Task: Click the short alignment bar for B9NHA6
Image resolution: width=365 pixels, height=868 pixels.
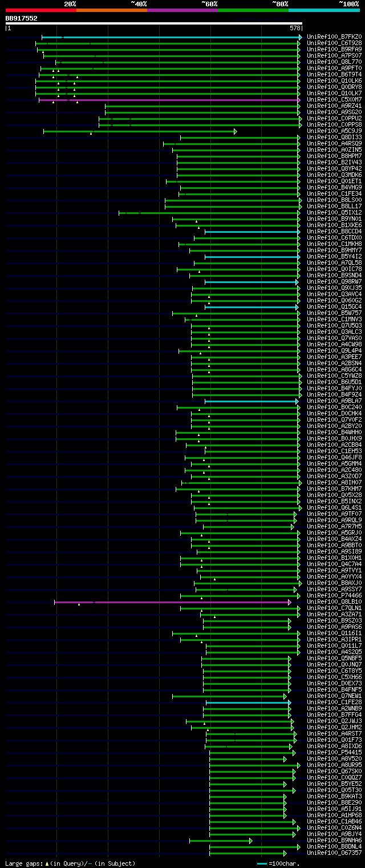Action: (221, 840)
